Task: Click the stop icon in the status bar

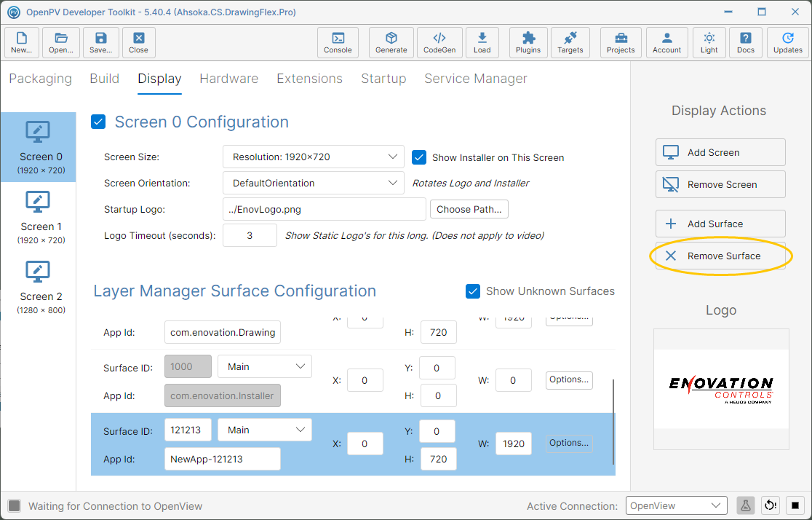Action: click(x=795, y=505)
